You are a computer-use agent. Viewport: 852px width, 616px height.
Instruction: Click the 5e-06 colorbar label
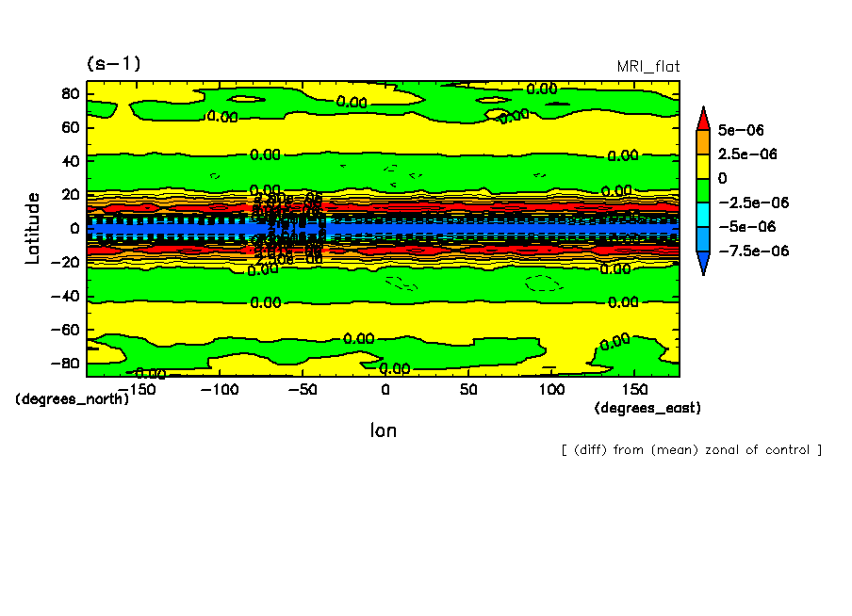(741, 130)
